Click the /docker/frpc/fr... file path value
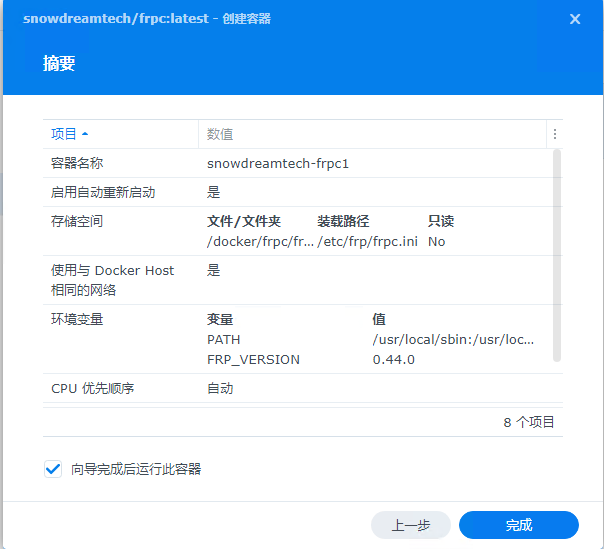This screenshot has height=549, width=604. point(260,242)
